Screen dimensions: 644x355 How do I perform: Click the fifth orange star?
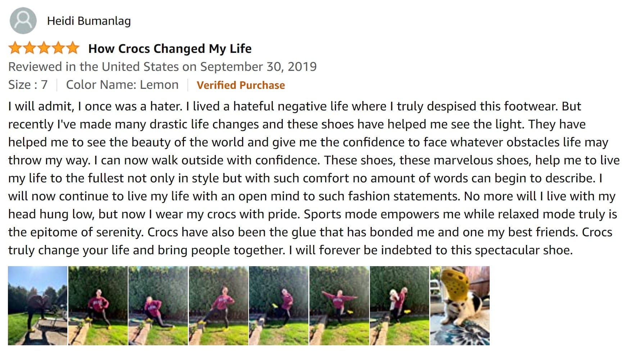[x=72, y=48]
